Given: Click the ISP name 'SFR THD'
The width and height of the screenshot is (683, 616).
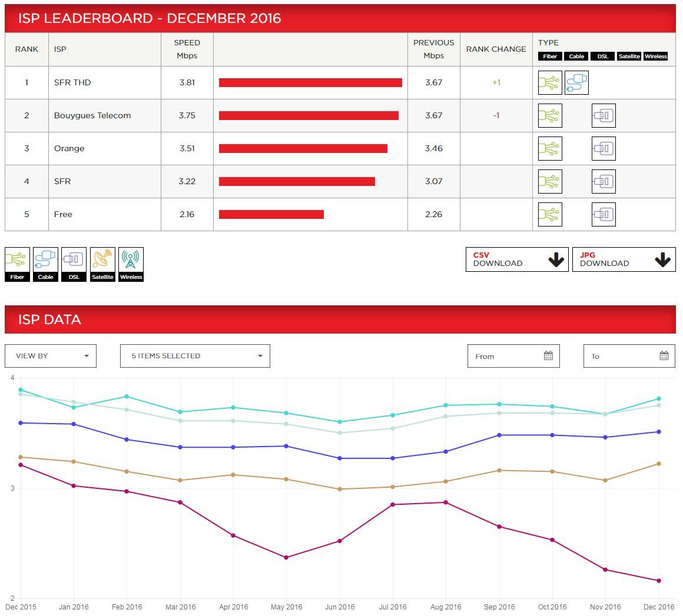Looking at the screenshot, I should (x=72, y=82).
